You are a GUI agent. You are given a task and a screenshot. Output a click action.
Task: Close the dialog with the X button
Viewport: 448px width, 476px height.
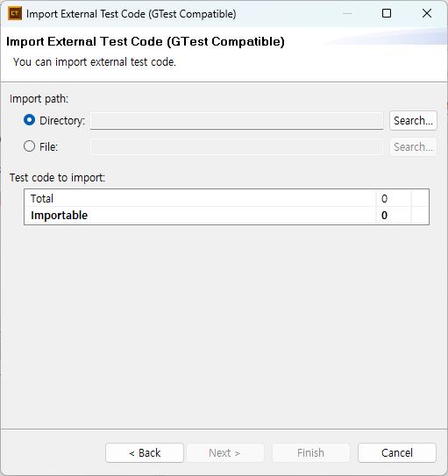[427, 13]
